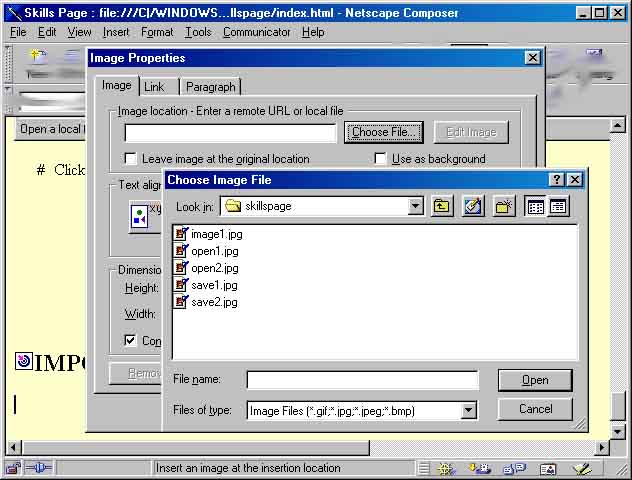Click the New page icon in Composer toolbar
Viewport: 632px width, 480px height.
38,62
